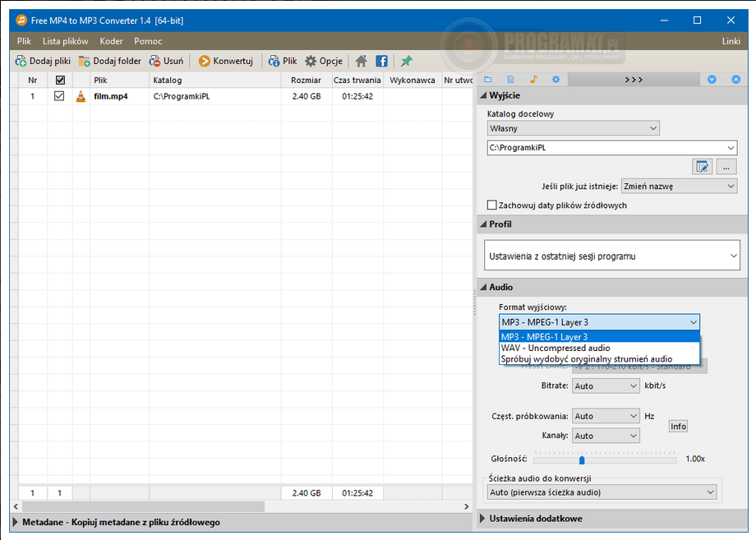This screenshot has width=756, height=540.
Task: Open the Pomoc menu
Action: point(148,41)
